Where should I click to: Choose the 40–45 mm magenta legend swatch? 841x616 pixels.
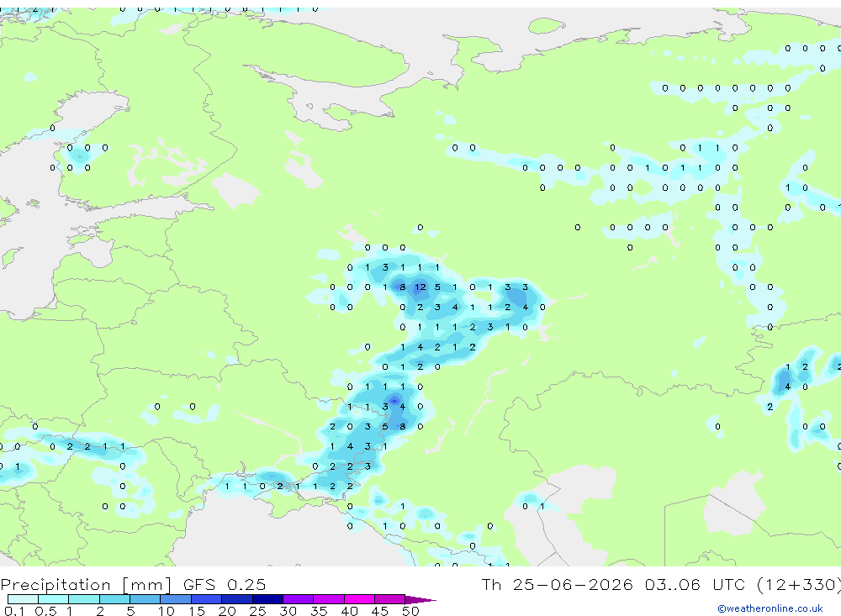pos(359,599)
